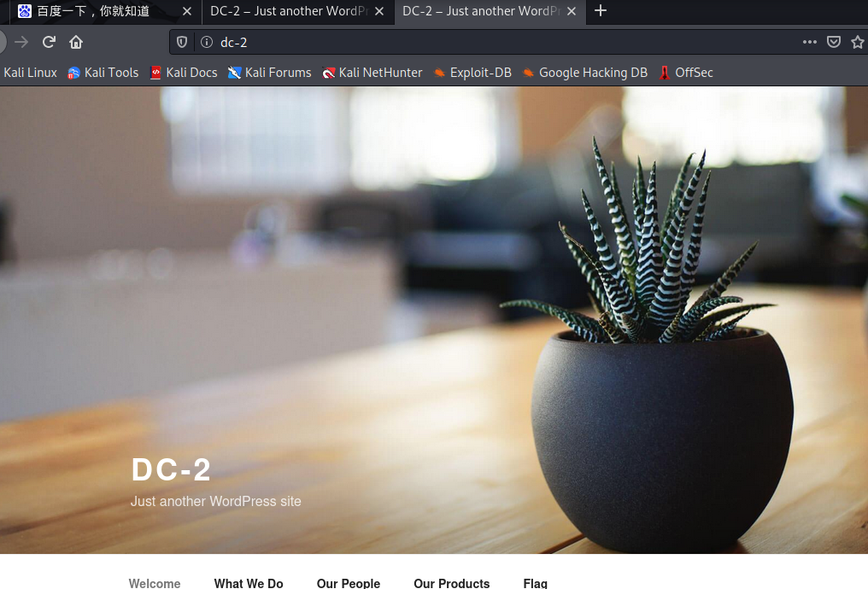Show site information icon

(x=207, y=42)
